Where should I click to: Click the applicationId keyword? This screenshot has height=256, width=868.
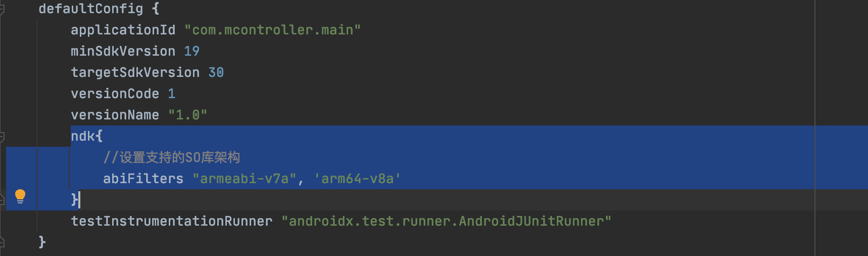click(x=123, y=30)
